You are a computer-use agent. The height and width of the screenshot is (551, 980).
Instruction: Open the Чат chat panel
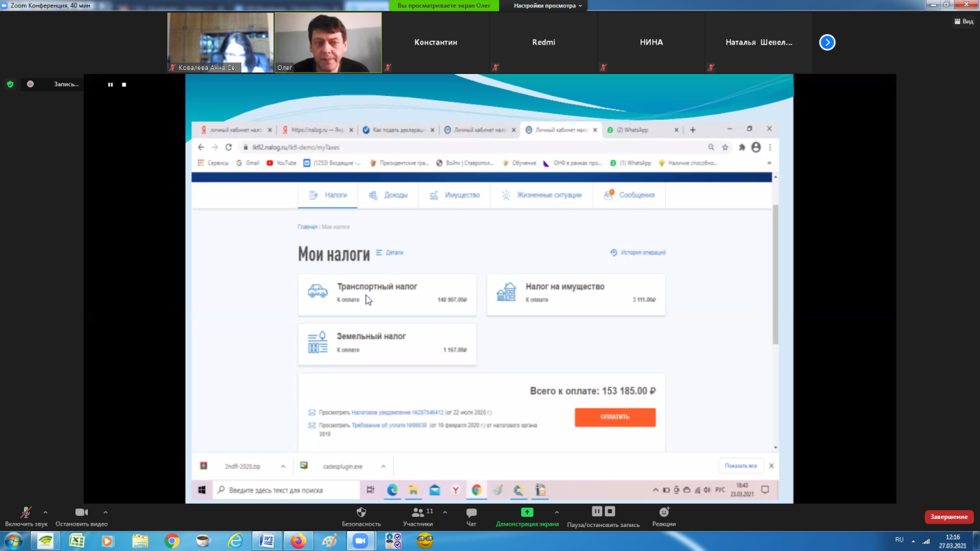pyautogui.click(x=471, y=513)
